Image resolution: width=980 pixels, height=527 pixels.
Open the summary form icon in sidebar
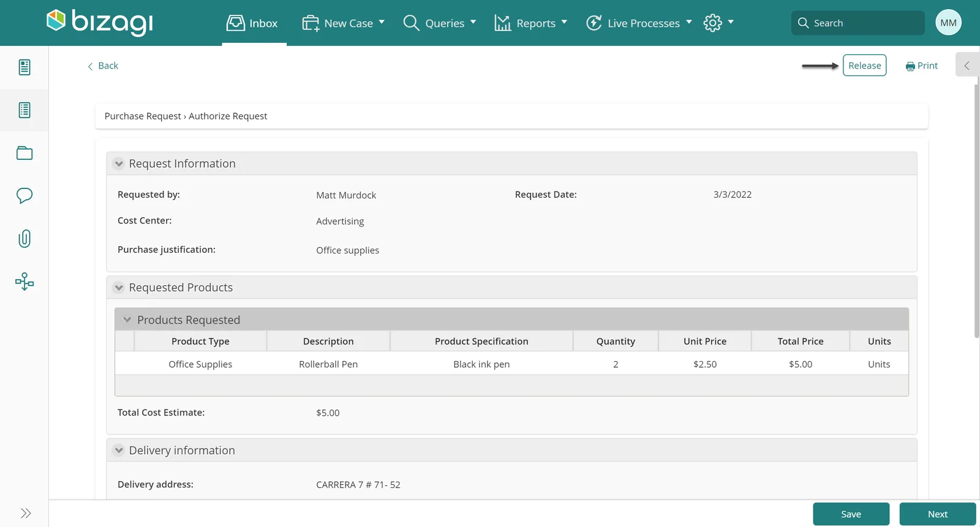click(24, 67)
